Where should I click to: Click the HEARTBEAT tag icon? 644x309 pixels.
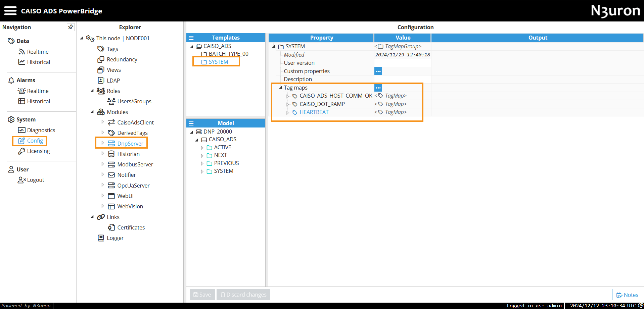295,112
